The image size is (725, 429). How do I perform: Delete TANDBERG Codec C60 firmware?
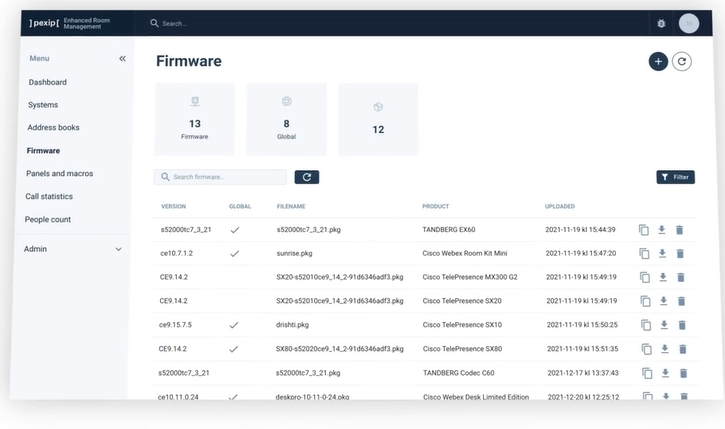coord(683,373)
